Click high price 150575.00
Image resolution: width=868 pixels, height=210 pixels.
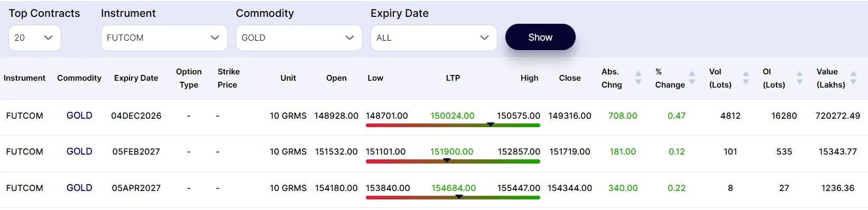click(519, 116)
